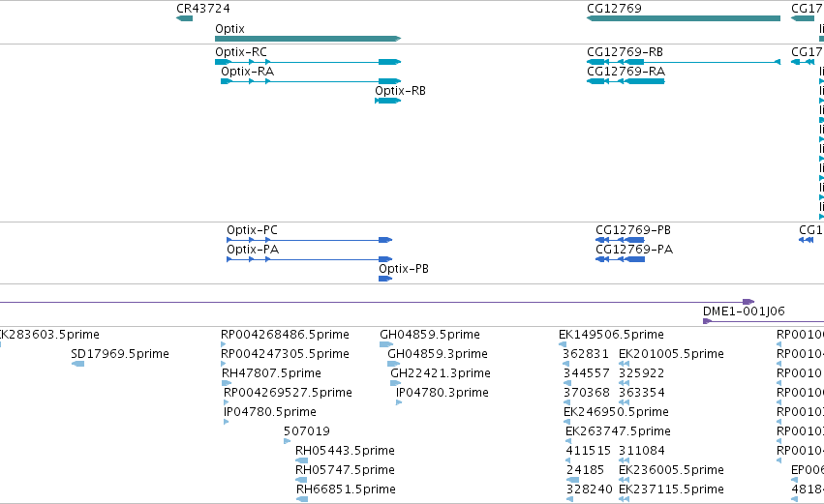The width and height of the screenshot is (824, 504).
Task: Click the GH22421.3prime EST
Action: click(x=396, y=383)
